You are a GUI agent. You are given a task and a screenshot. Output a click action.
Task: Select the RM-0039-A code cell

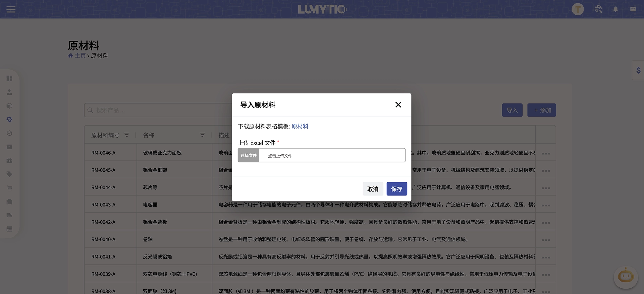tap(110, 274)
